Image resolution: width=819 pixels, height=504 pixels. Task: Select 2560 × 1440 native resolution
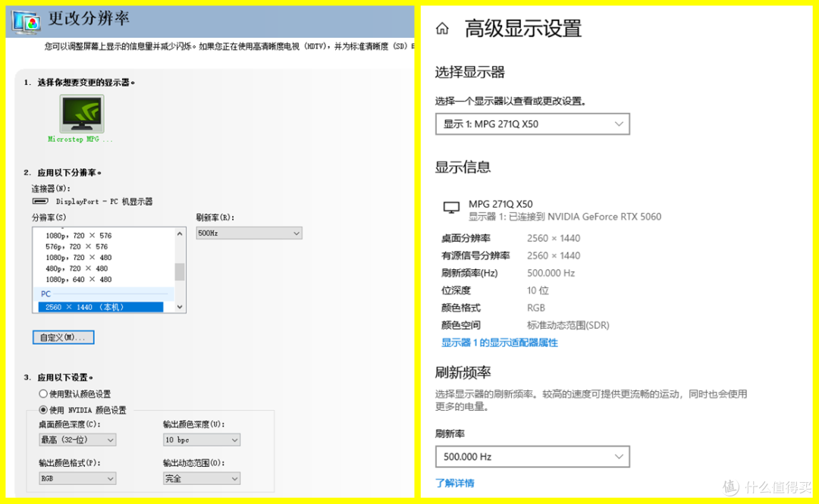(100, 307)
